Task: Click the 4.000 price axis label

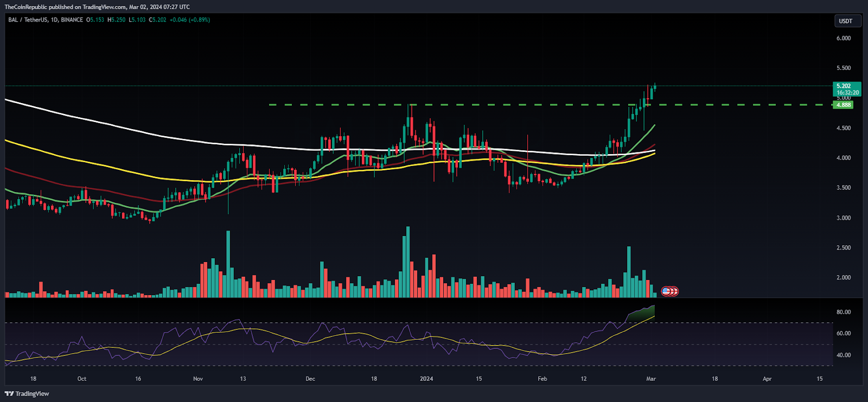Action: coord(844,158)
